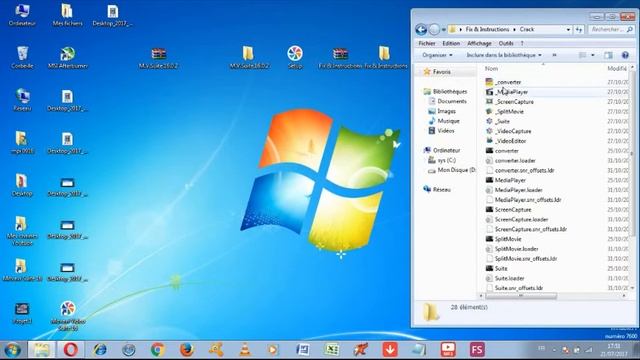The image size is (640, 360).
Task: Expand the address bar history dropdown arrow
Action: (x=568, y=29)
